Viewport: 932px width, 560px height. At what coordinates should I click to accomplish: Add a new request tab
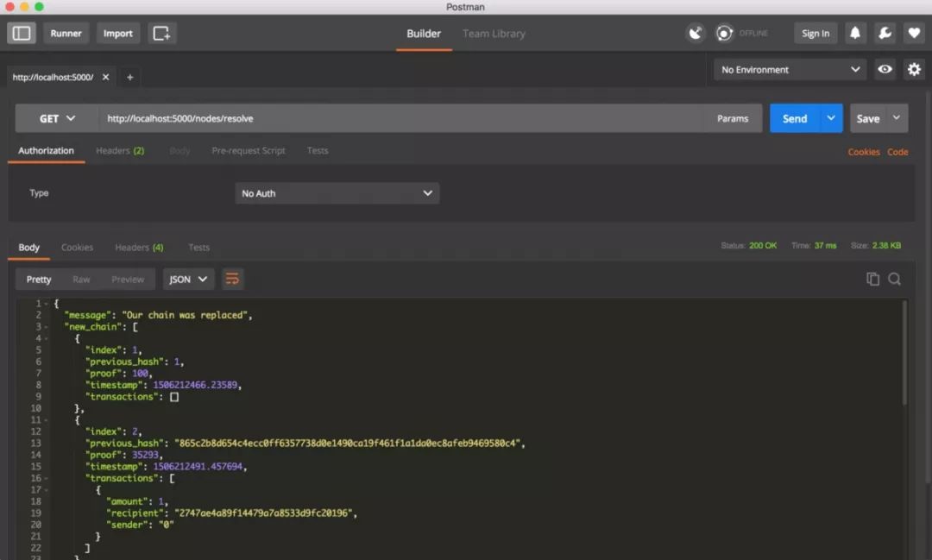point(129,78)
